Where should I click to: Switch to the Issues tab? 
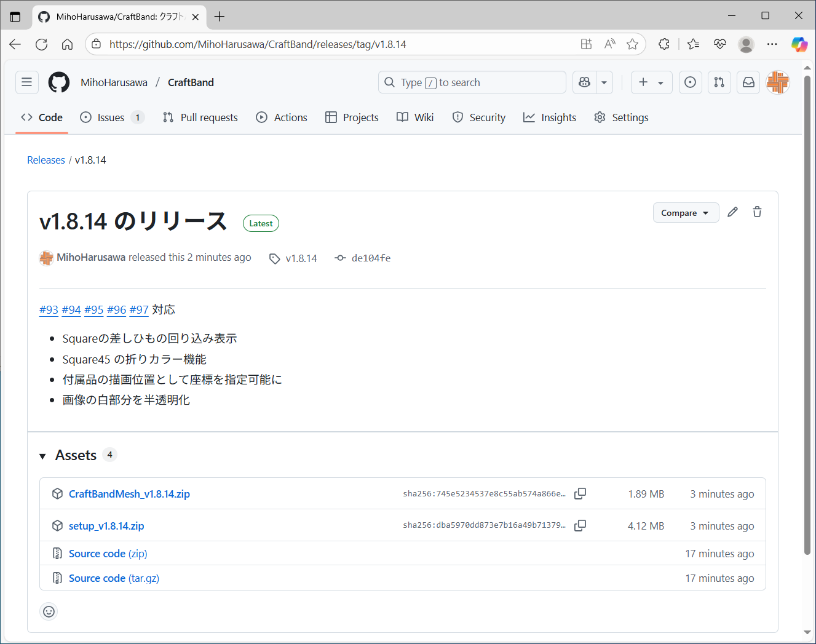tap(112, 117)
